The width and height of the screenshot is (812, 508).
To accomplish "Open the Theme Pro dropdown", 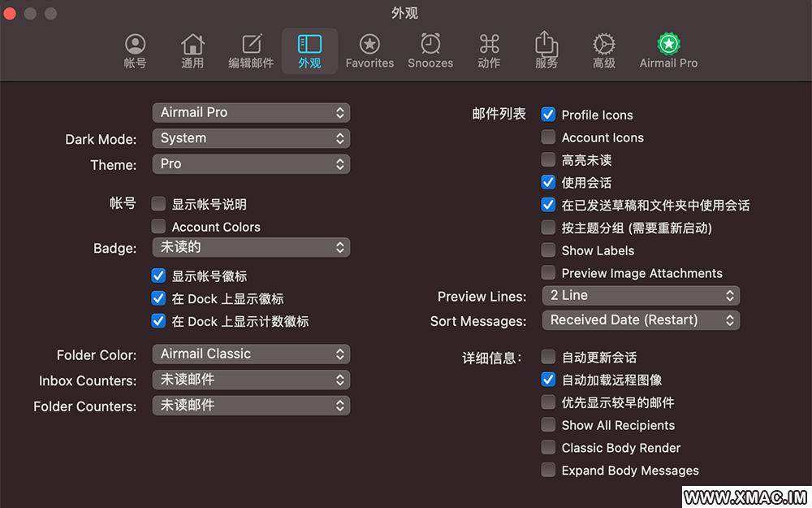I will pos(251,164).
